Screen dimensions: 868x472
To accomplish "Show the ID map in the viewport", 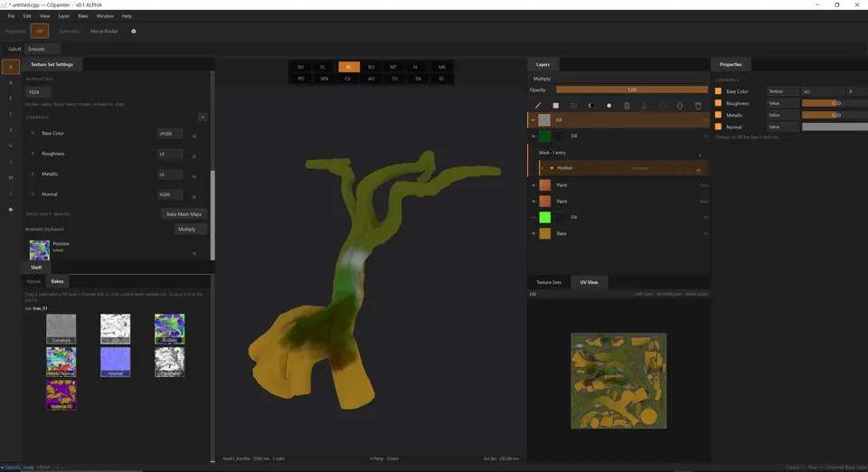I will (x=441, y=79).
